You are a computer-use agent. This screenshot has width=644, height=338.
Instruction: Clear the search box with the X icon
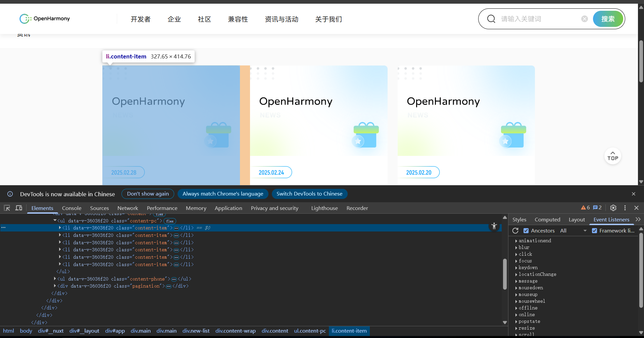point(585,19)
